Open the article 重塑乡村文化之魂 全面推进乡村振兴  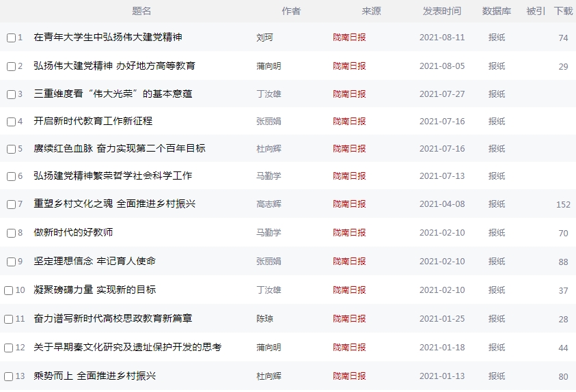114,204
